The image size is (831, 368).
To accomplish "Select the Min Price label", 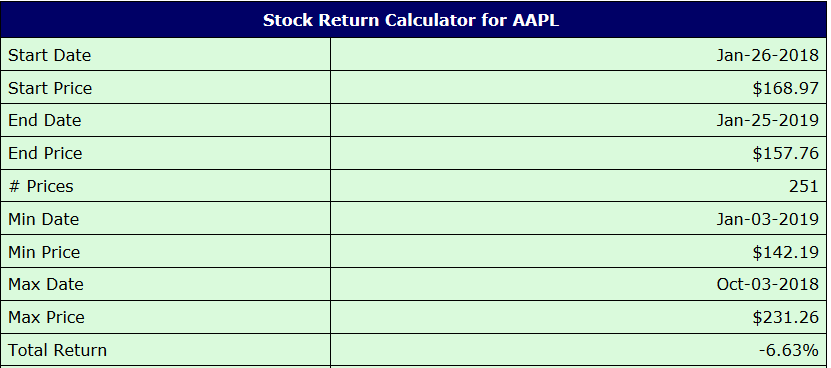I will 44,252.
